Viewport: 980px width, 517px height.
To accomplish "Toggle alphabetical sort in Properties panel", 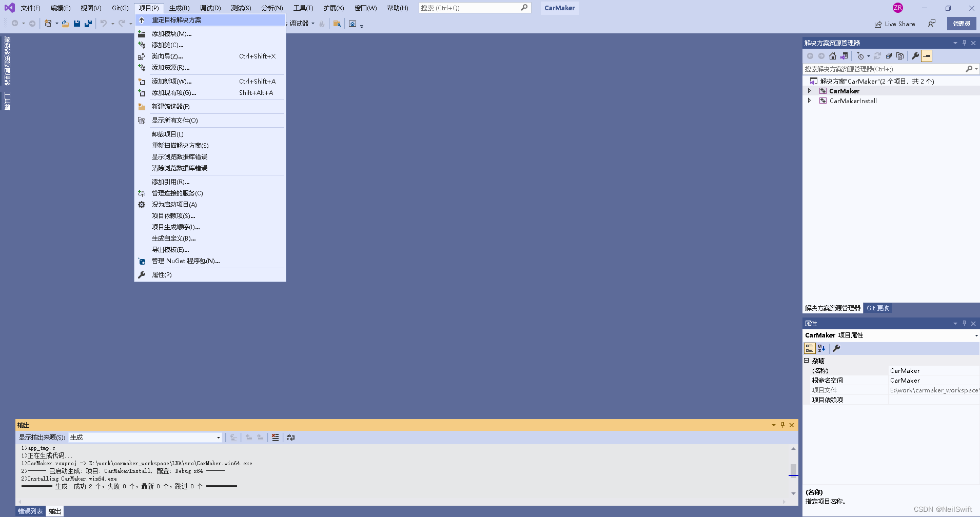I will pos(821,348).
